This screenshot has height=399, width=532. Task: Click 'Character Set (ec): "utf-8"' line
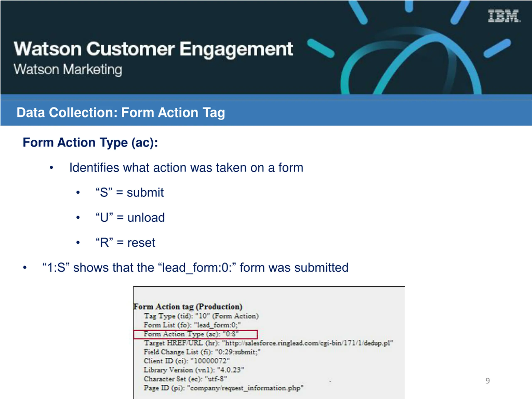point(185,379)
